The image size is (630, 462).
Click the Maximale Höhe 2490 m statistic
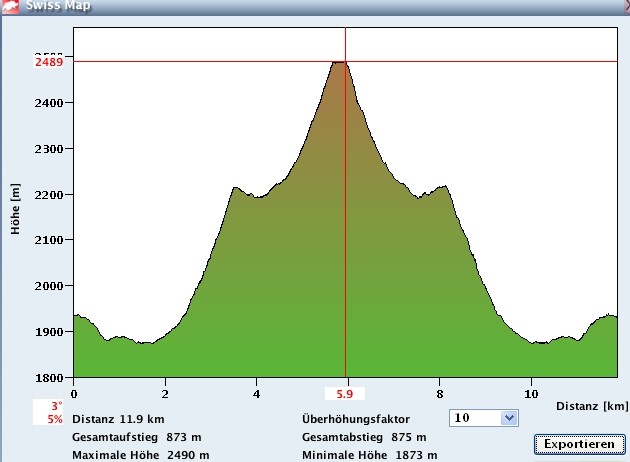pos(140,455)
